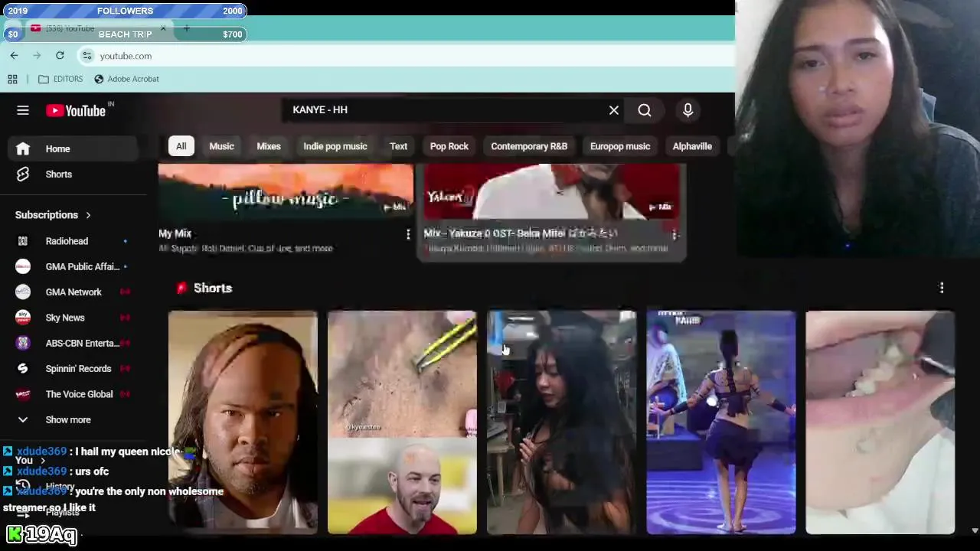980x551 pixels.
Task: Select the All filter chip
Action: point(181,146)
